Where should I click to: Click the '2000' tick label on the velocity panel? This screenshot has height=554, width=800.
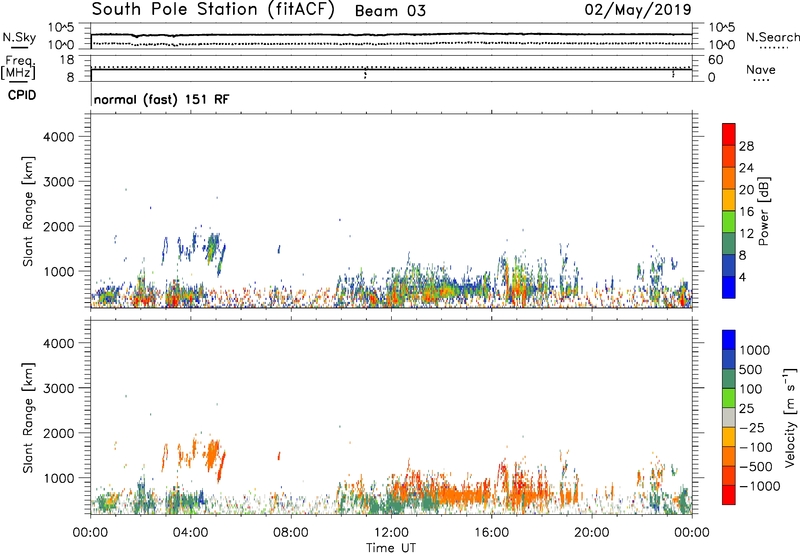[x=59, y=433]
